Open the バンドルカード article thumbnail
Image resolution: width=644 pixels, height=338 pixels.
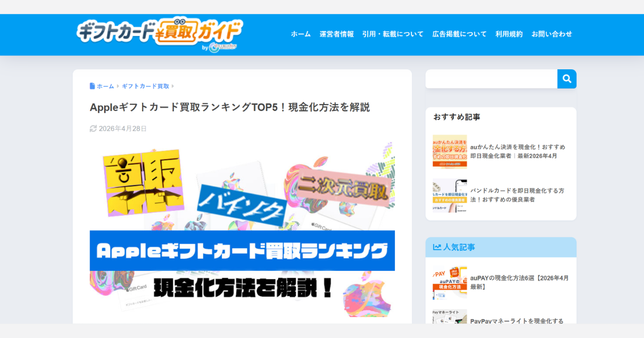point(450,195)
